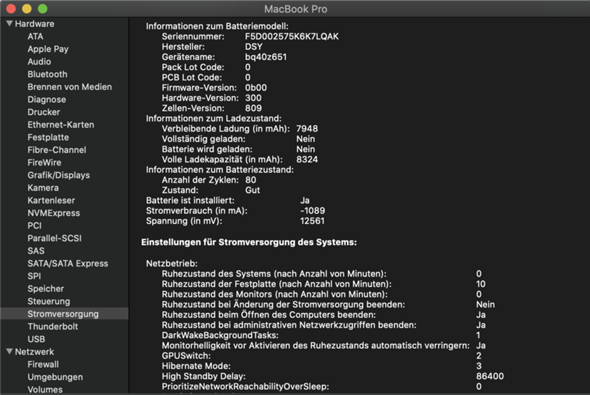The height and width of the screenshot is (395, 590).
Task: Click the Netzwerk section label
Action: [35, 351]
